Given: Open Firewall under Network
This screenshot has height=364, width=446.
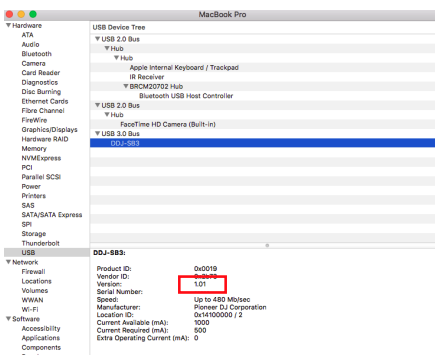Looking at the screenshot, I should 33,272.
